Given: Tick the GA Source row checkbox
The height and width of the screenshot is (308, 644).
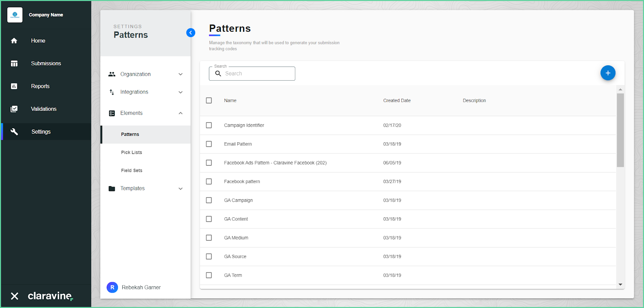Looking at the screenshot, I should [x=209, y=256].
